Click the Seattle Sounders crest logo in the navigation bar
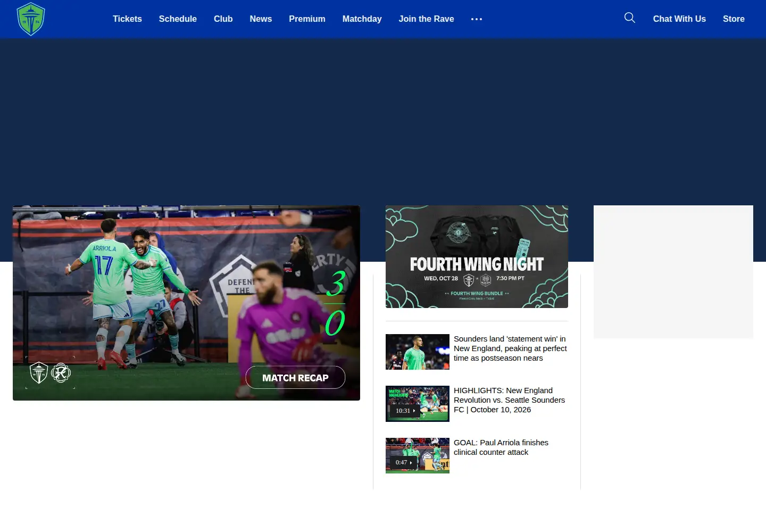The image size is (766, 532). pos(31,19)
